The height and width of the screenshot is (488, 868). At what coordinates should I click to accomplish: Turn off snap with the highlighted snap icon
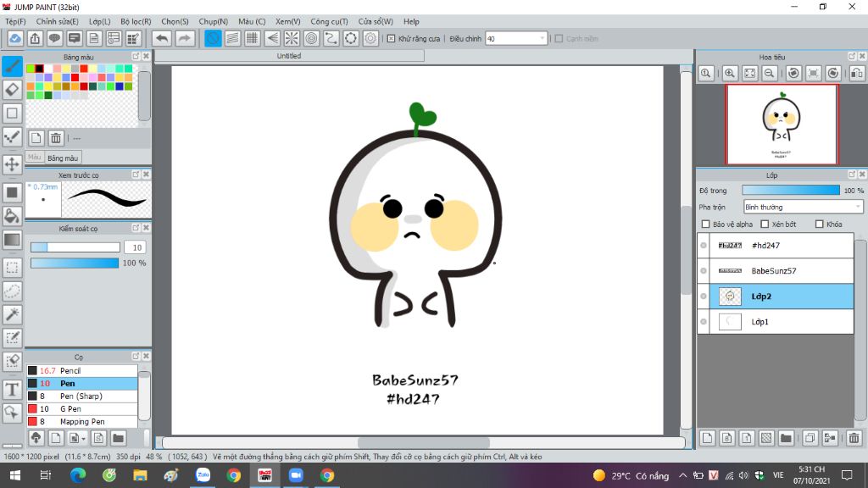(213, 38)
